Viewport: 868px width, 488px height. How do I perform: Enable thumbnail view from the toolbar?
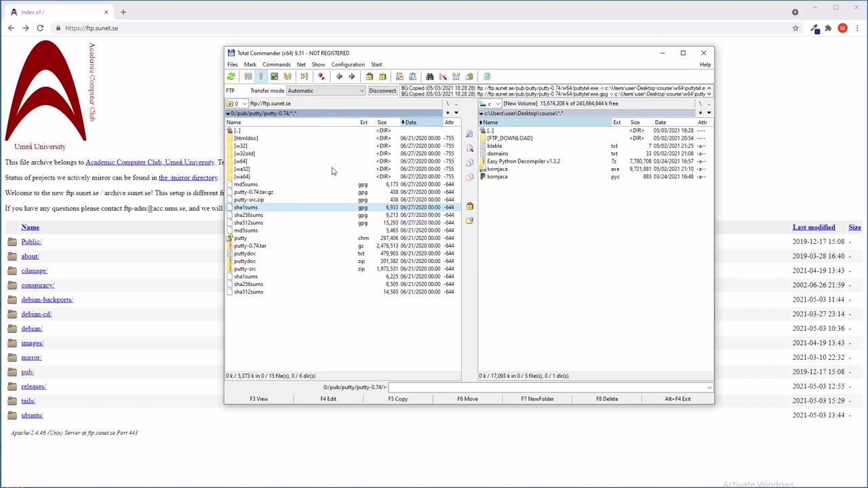point(274,77)
